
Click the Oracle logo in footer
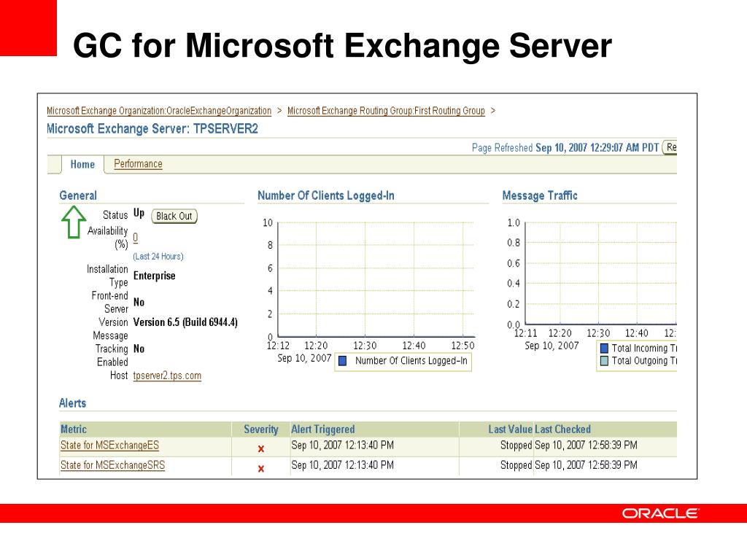pyautogui.click(x=659, y=513)
